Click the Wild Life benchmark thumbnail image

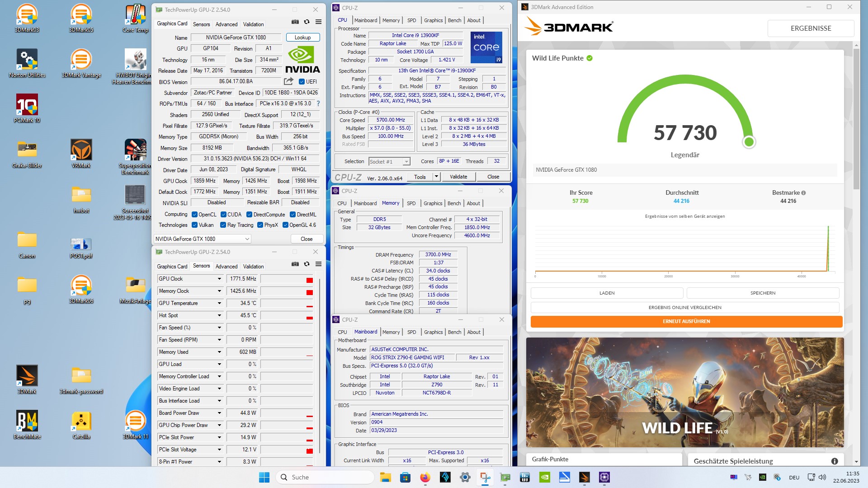click(x=685, y=393)
